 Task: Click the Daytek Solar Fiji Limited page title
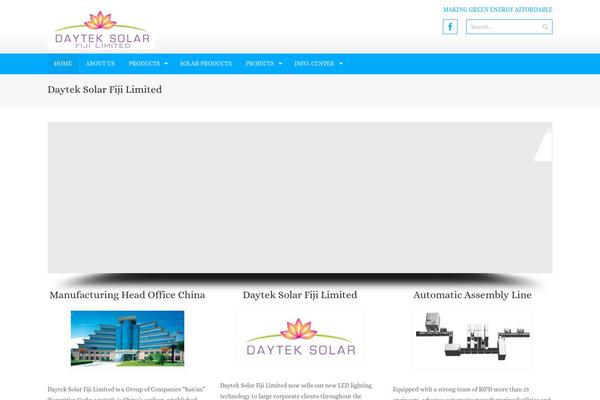point(105,90)
